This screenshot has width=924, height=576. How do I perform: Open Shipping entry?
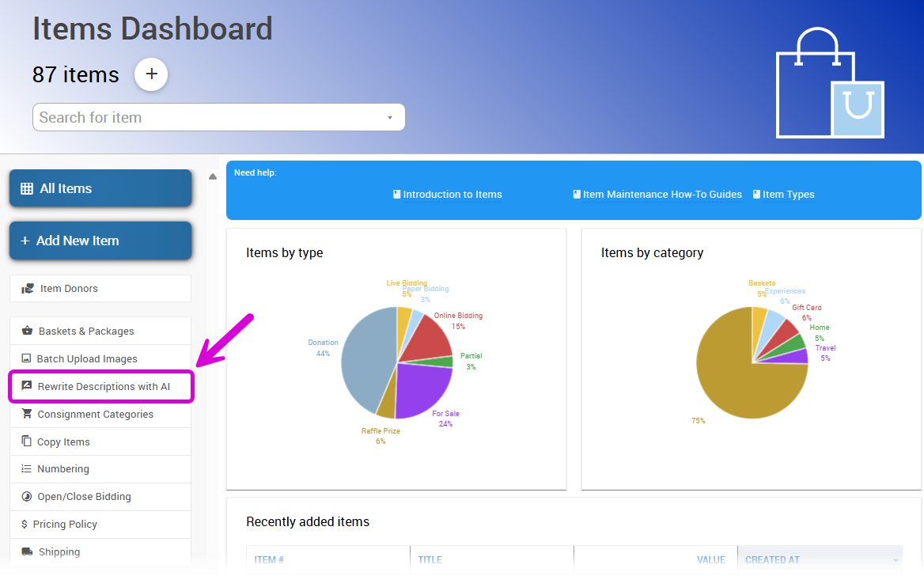point(100,551)
